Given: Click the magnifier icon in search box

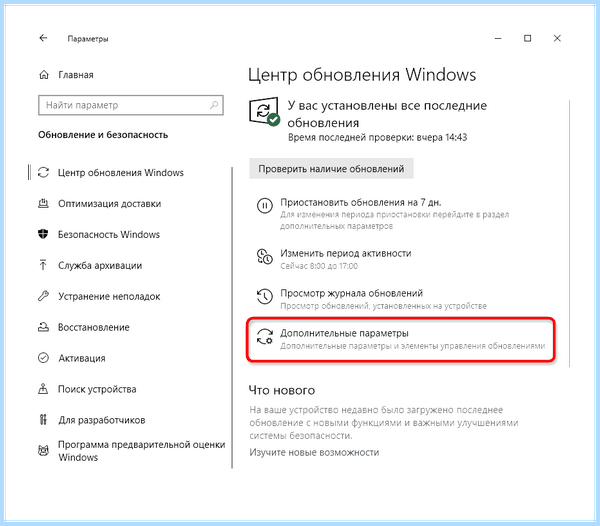Looking at the screenshot, I should (214, 105).
